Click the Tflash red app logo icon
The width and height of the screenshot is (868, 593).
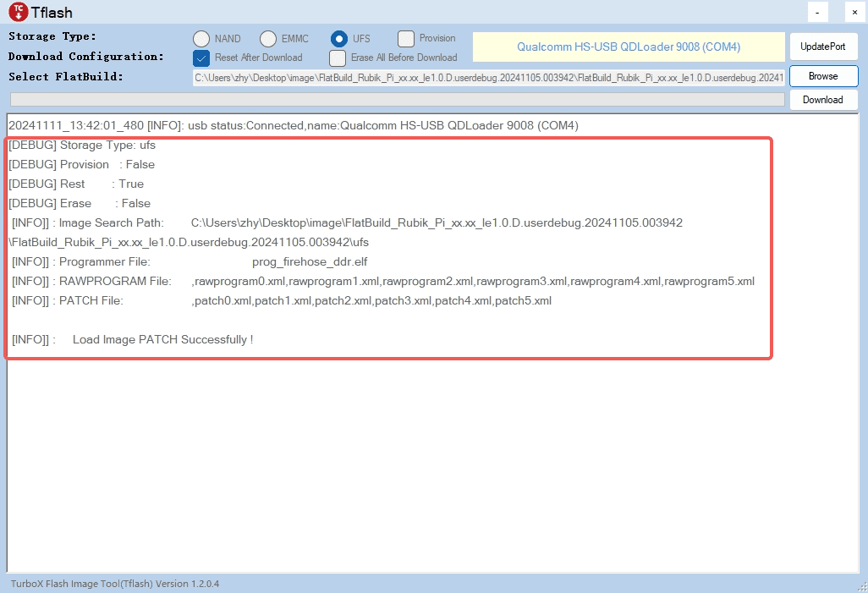[19, 12]
